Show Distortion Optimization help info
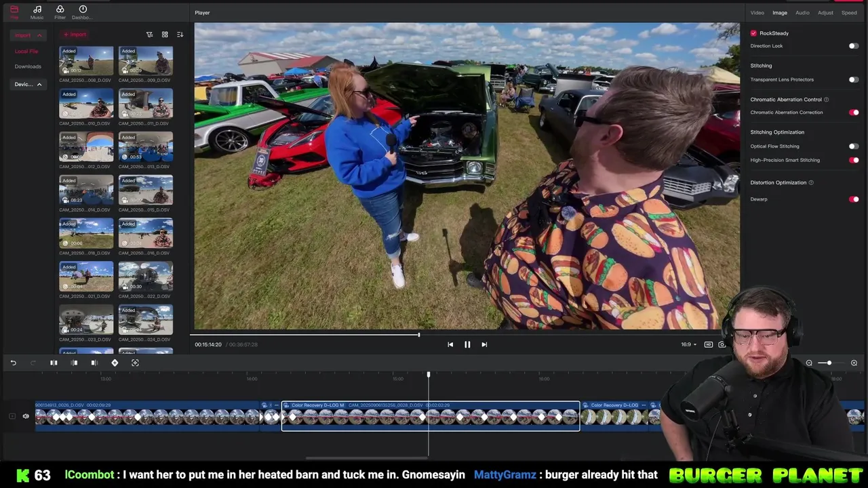The width and height of the screenshot is (868, 488). tap(811, 183)
